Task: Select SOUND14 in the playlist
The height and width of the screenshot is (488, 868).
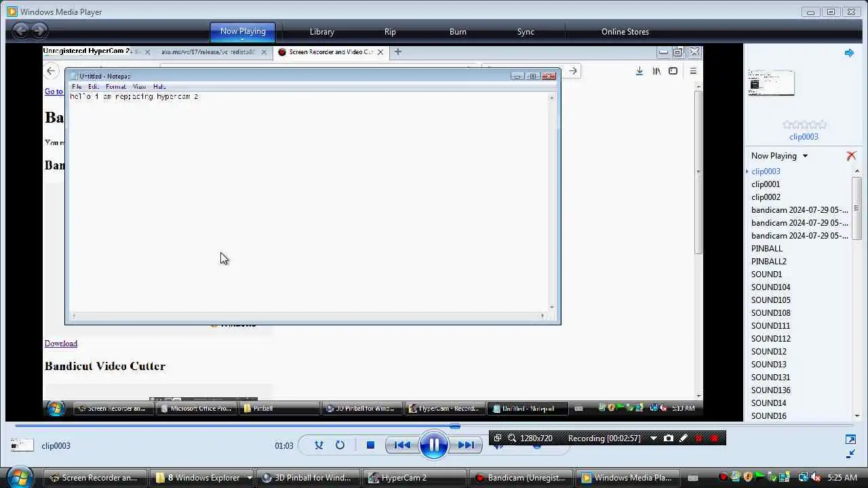Action: [768, 403]
